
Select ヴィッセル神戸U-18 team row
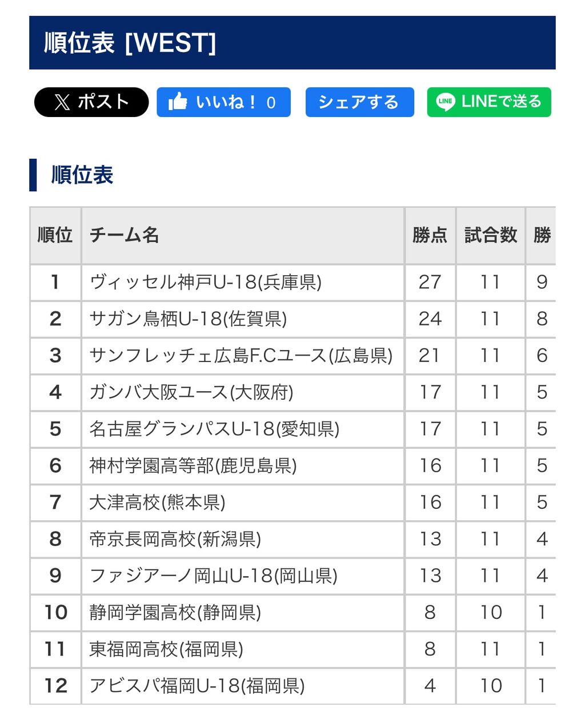pos(292,282)
